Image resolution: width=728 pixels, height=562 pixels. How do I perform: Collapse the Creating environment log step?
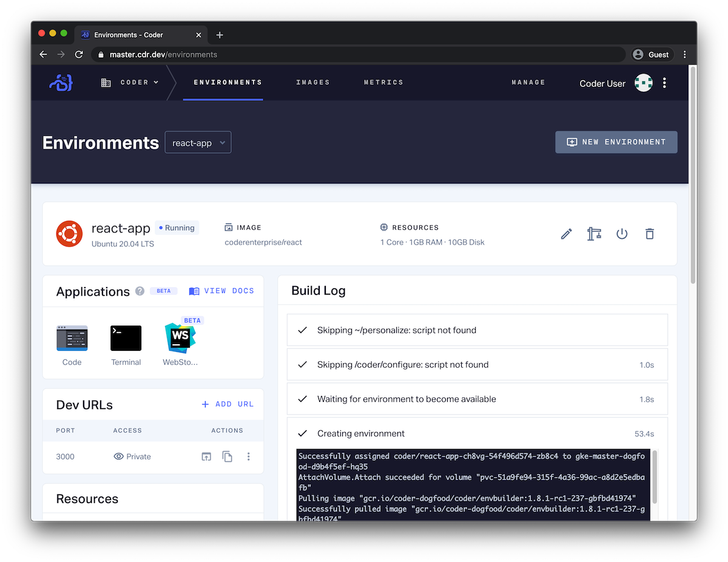click(477, 433)
